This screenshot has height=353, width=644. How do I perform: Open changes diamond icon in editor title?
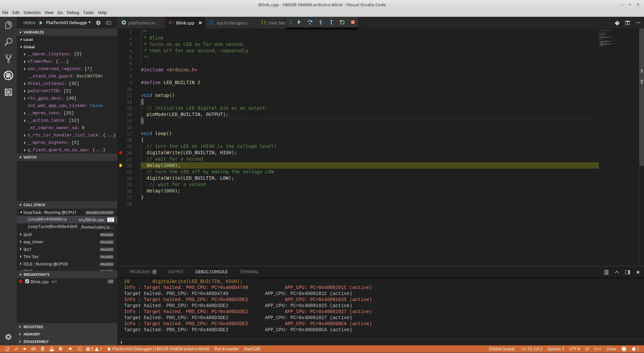pyautogui.click(x=617, y=23)
